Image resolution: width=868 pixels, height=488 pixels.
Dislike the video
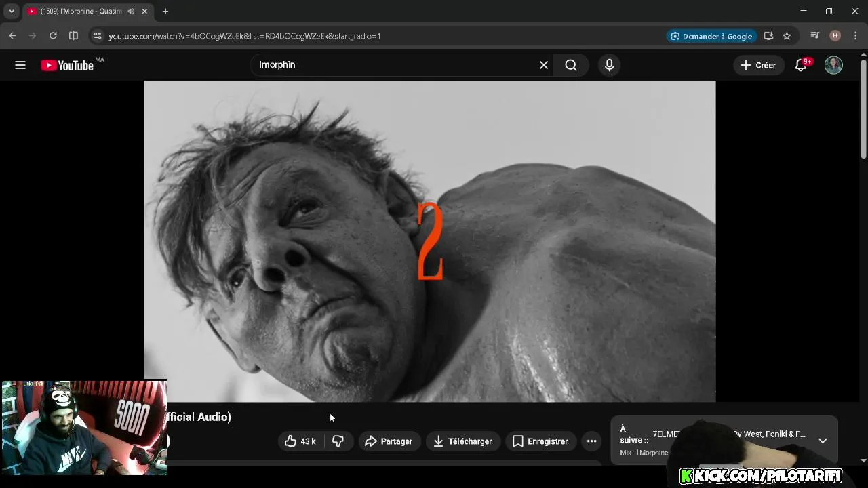point(338,441)
